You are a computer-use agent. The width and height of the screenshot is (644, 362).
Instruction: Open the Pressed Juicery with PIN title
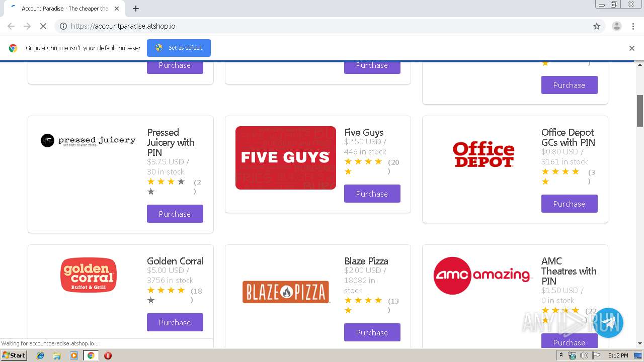171,142
